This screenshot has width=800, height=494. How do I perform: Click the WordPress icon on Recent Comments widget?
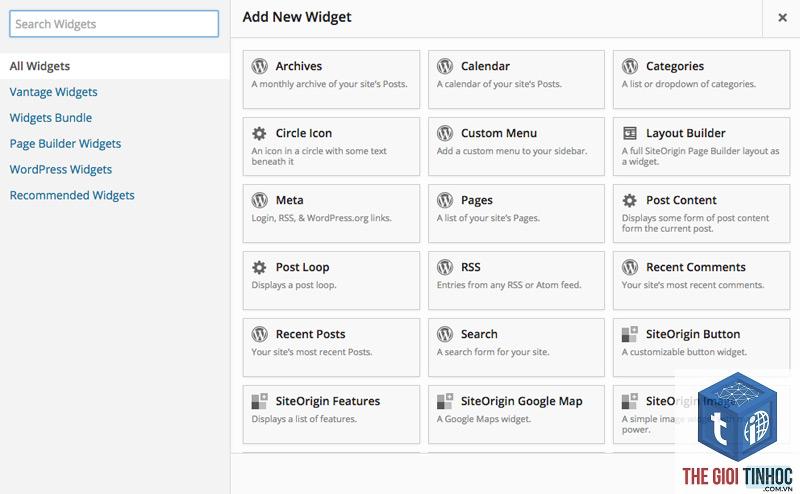[630, 267]
